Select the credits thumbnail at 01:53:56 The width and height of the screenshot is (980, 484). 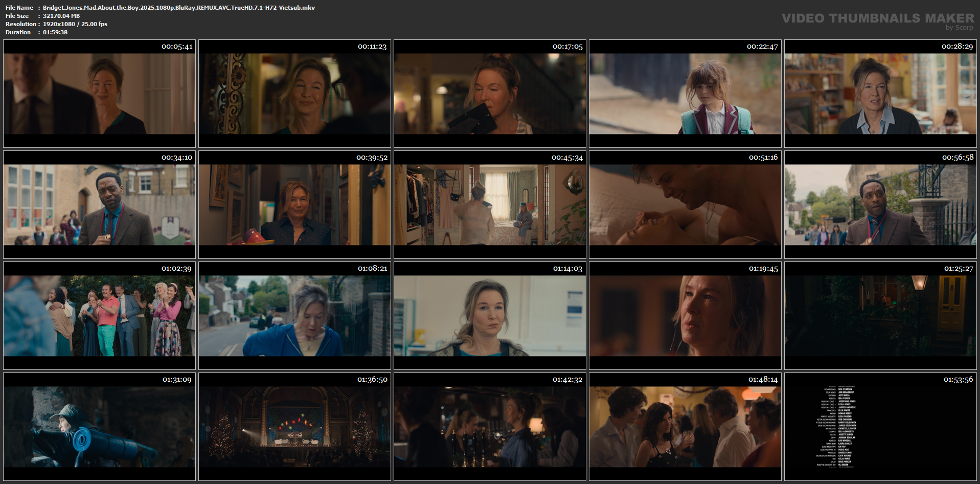880,427
